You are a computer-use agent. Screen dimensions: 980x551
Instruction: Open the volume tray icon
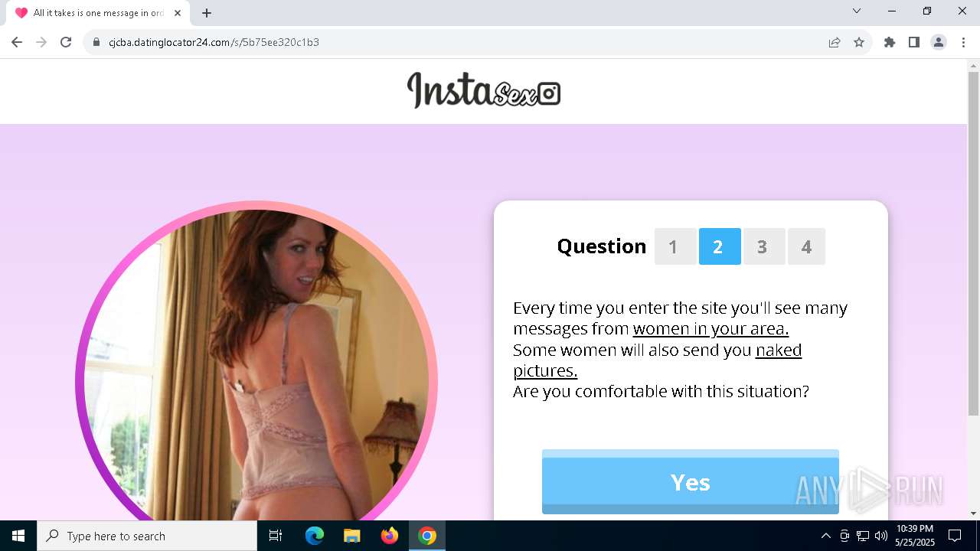click(x=880, y=536)
